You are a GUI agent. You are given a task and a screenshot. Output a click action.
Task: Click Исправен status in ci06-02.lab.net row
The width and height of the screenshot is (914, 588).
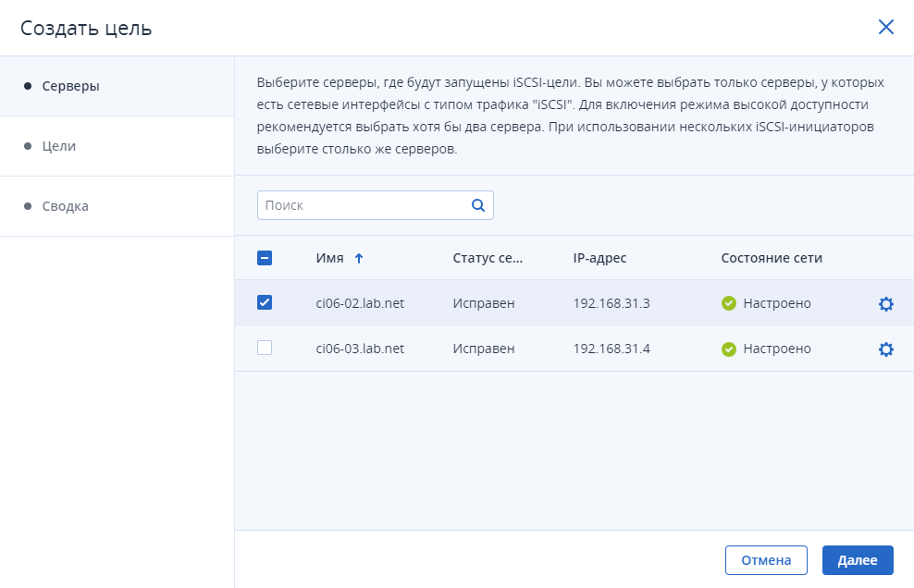[483, 303]
